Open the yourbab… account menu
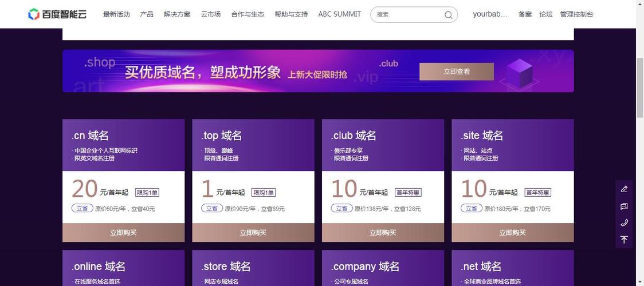The width and height of the screenshot is (644, 286). click(490, 14)
